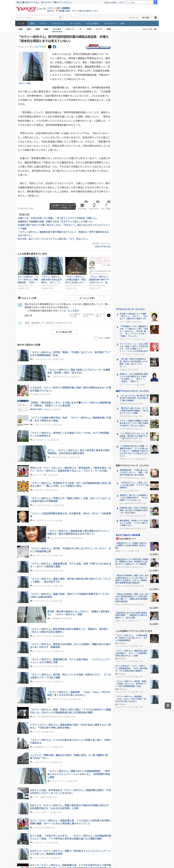Select the スポーツ category
This screenshot has height=868, width=174.
[x=70, y=29]
